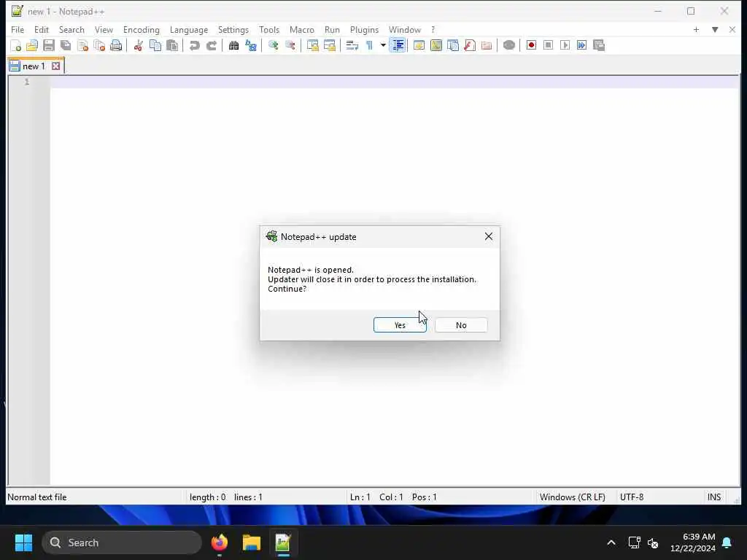Open the Macro menu

click(302, 29)
